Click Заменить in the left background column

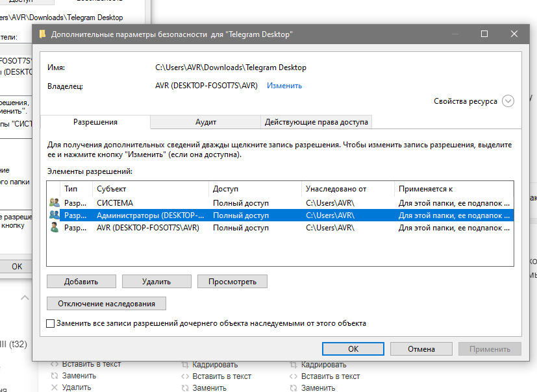tap(79, 376)
